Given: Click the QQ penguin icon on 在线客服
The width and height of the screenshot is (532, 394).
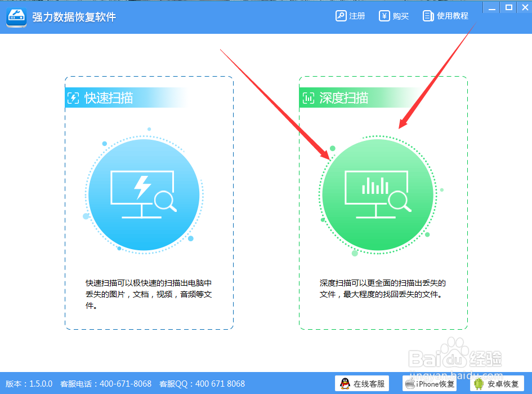Looking at the screenshot, I should pyautogui.click(x=345, y=384).
